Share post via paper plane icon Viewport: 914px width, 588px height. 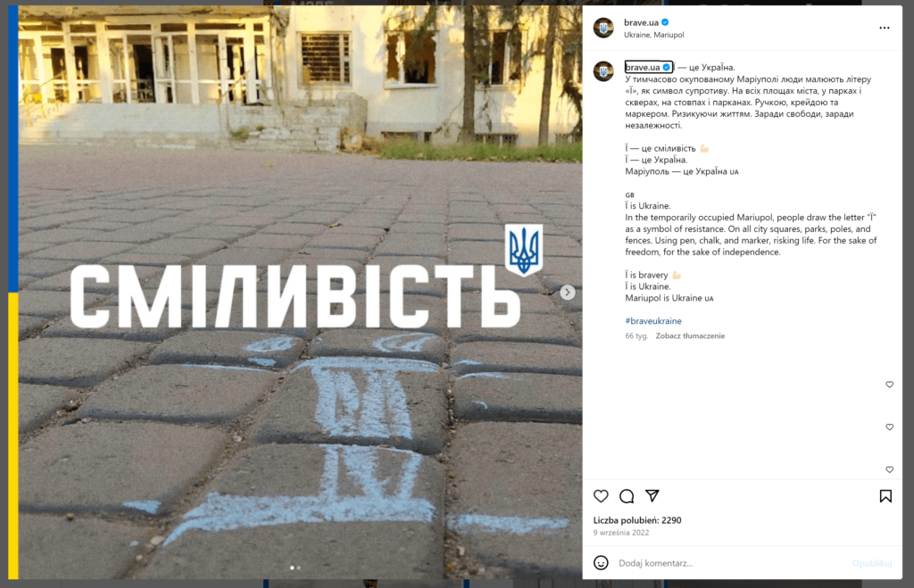tap(652, 496)
